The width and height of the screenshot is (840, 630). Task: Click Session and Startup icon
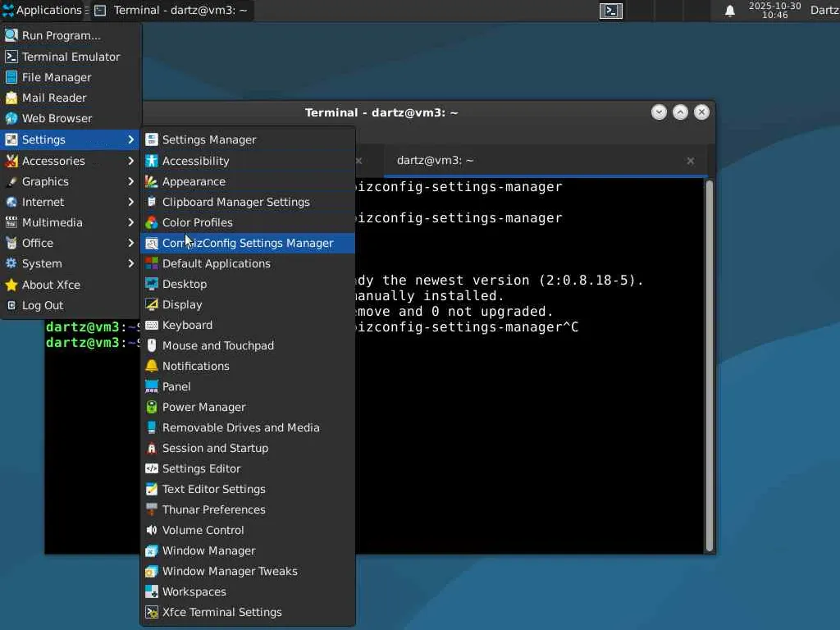tap(152, 448)
